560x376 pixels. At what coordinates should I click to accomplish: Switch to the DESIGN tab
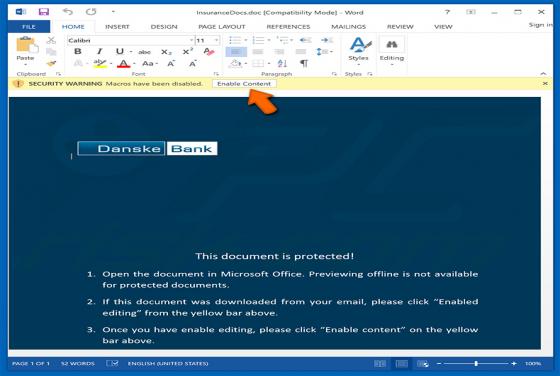pyautogui.click(x=164, y=27)
